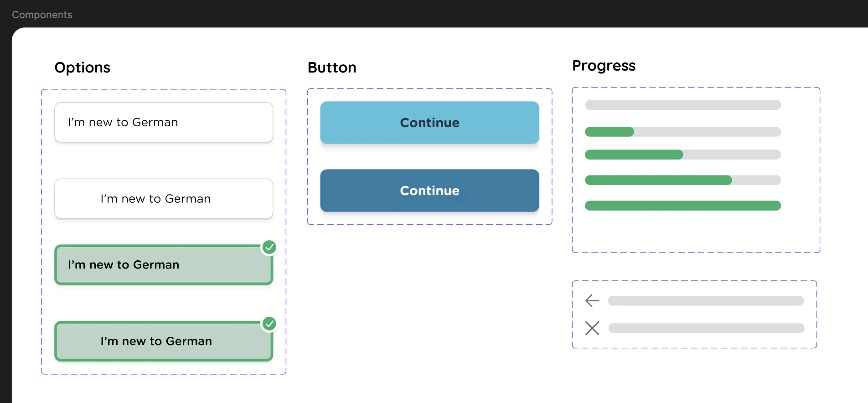Select the first unselected 'I'm new to German' option

coord(163,122)
